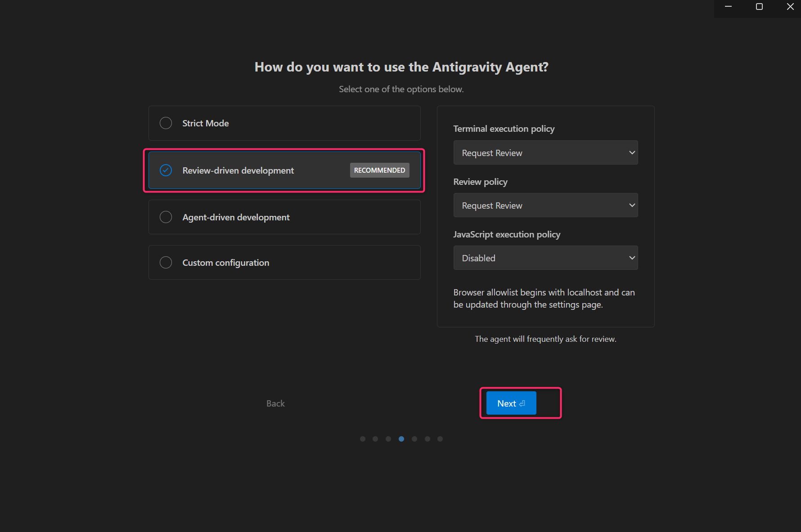This screenshot has width=801, height=532.
Task: Click the RECOMMENDED badge
Action: tap(379, 170)
